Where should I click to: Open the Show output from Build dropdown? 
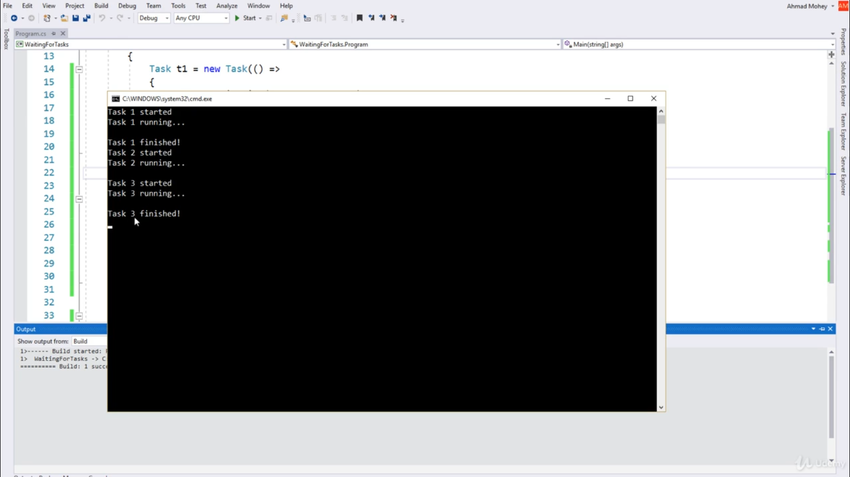[89, 341]
